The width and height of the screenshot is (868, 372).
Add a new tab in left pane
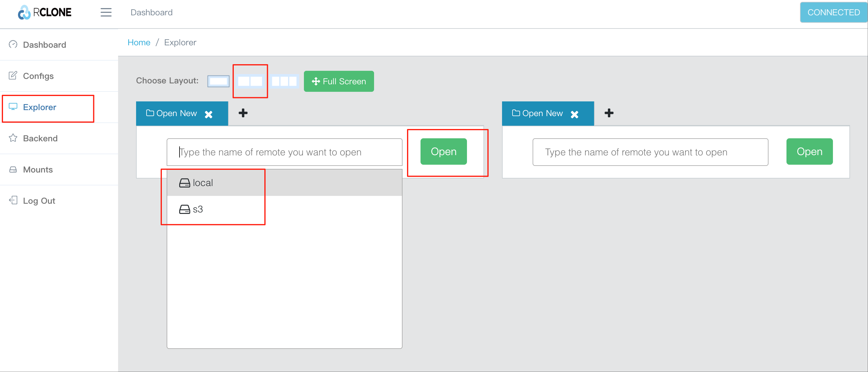point(243,113)
